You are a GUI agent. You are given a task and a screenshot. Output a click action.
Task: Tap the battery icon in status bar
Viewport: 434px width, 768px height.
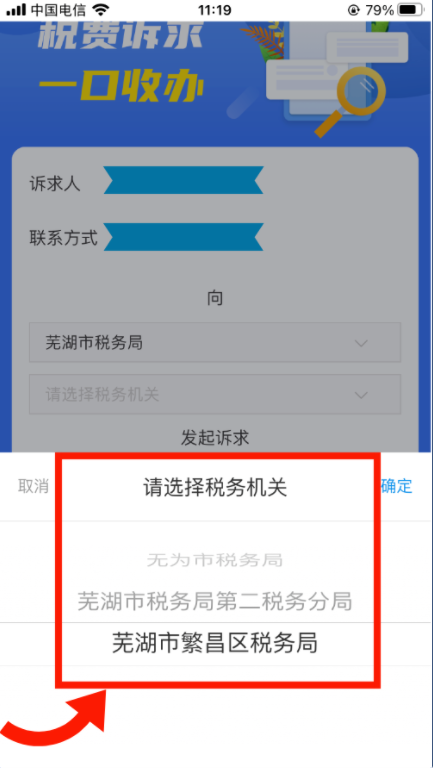point(411,9)
